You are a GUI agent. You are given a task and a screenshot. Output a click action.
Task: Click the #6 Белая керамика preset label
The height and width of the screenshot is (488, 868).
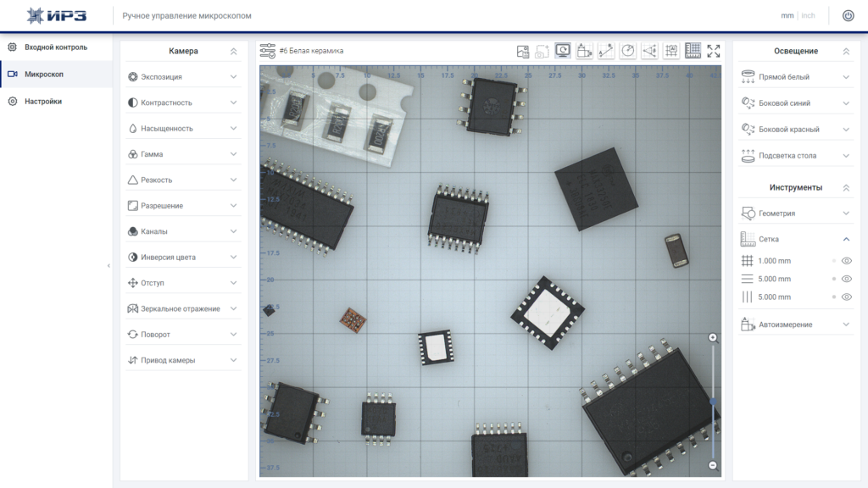coord(311,50)
